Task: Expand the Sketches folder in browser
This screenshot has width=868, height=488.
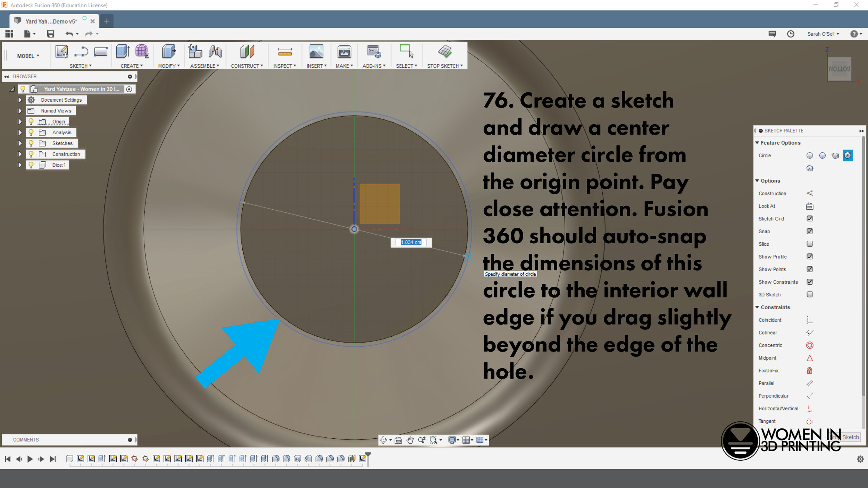Action: (20, 143)
